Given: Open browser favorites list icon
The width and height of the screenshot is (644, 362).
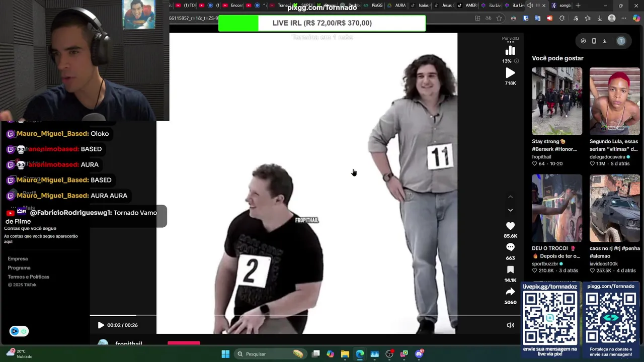Looking at the screenshot, I should 587,18.
